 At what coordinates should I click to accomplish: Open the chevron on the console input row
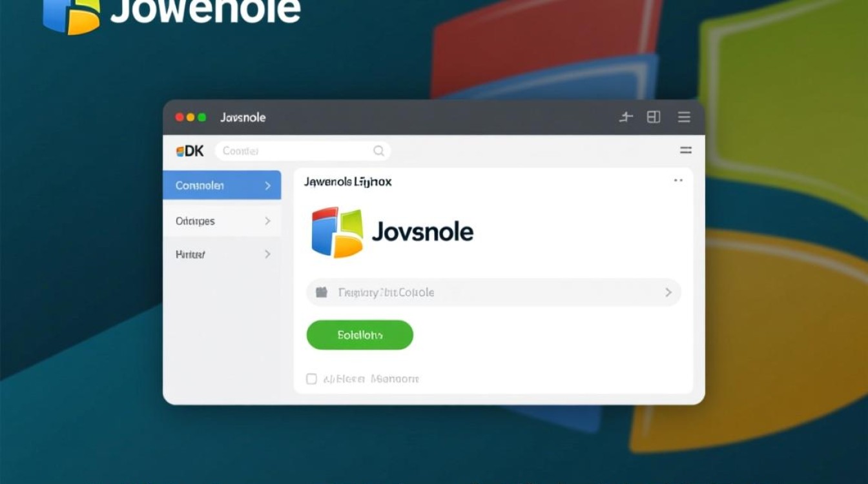(x=668, y=292)
